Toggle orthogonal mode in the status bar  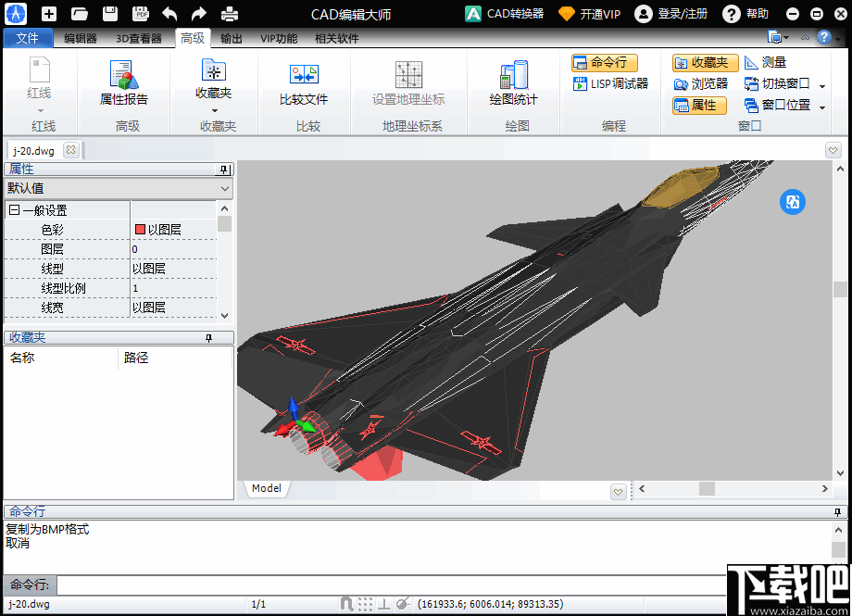(382, 604)
